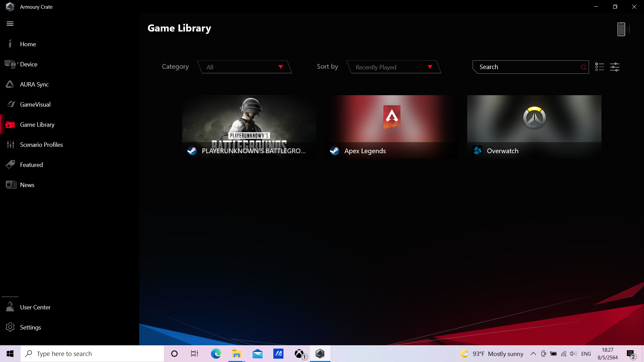This screenshot has height=362, width=644.
Task: Click the taskbar Type here to search box
Action: point(92,354)
